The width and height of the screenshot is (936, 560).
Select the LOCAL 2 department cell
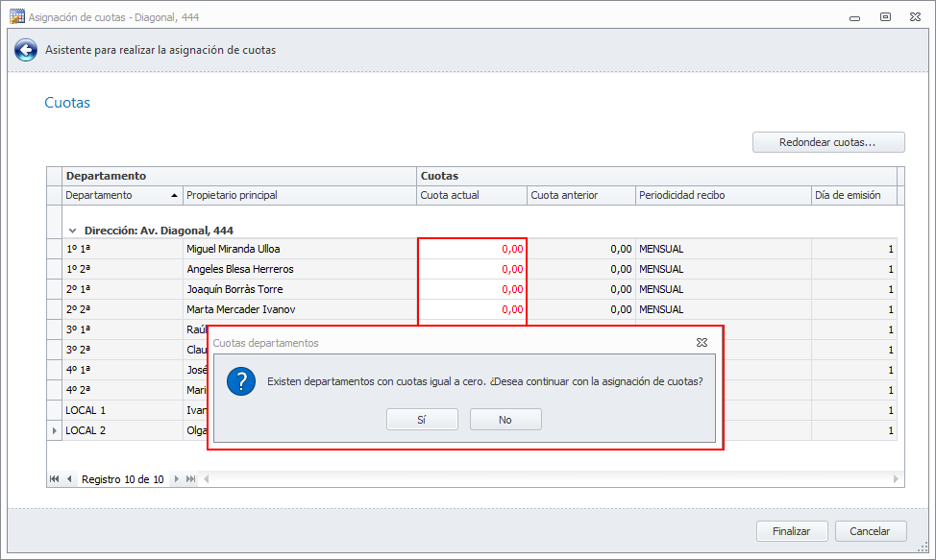pyautogui.click(x=122, y=430)
